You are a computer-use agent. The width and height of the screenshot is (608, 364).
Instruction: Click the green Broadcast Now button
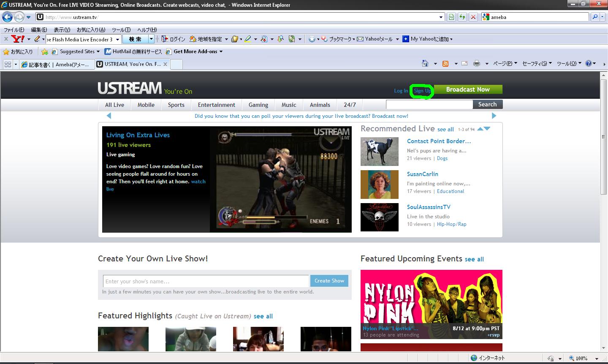(468, 90)
